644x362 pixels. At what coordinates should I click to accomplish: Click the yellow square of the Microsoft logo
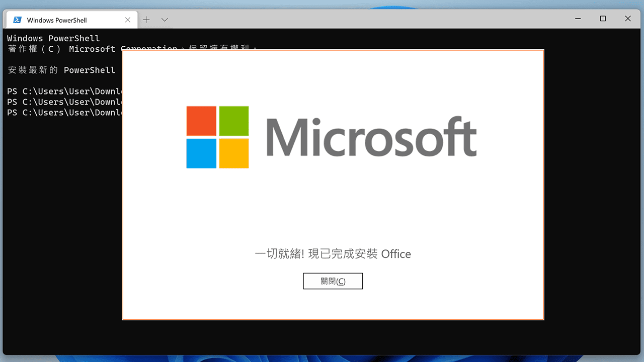pos(233,153)
